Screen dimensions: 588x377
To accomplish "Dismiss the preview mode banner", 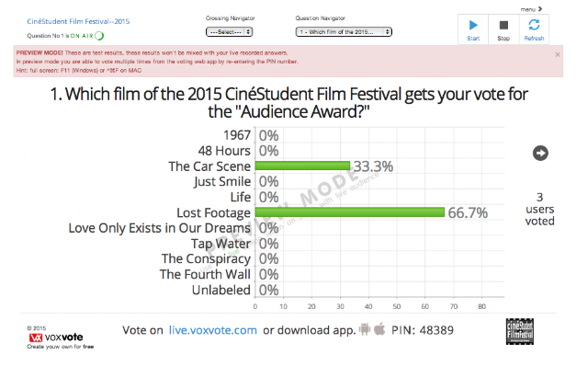I will pos(558,55).
